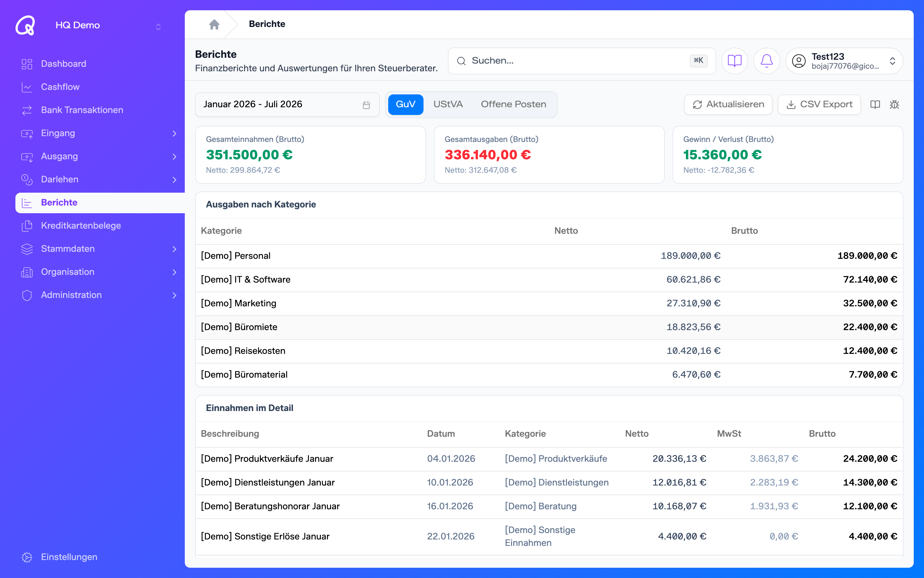Image resolution: width=924 pixels, height=578 pixels.
Task: Expand the Eingang submenu chevron
Action: coord(175,133)
